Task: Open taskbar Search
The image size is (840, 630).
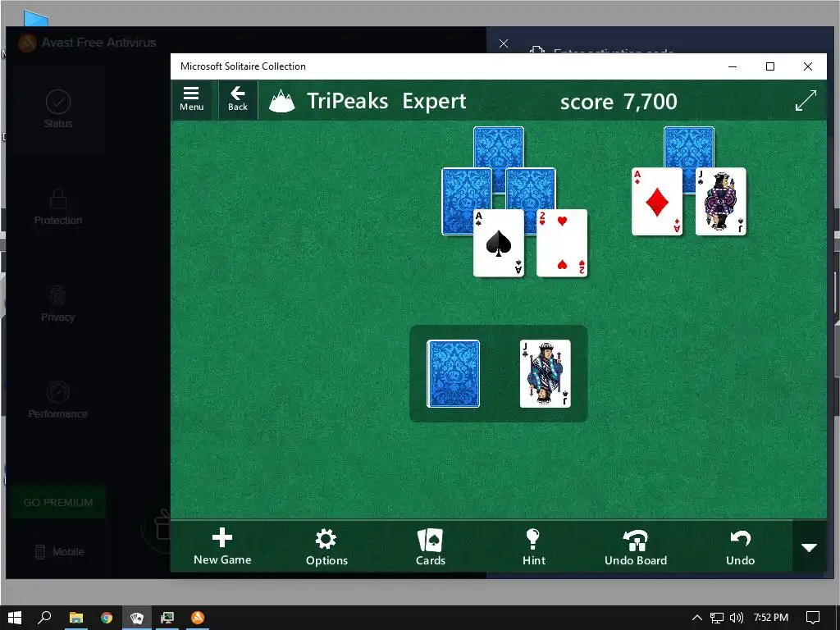Action: pos(44,618)
